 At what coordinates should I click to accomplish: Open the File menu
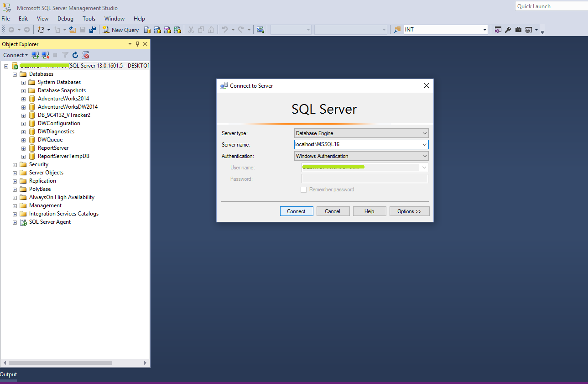[5, 19]
